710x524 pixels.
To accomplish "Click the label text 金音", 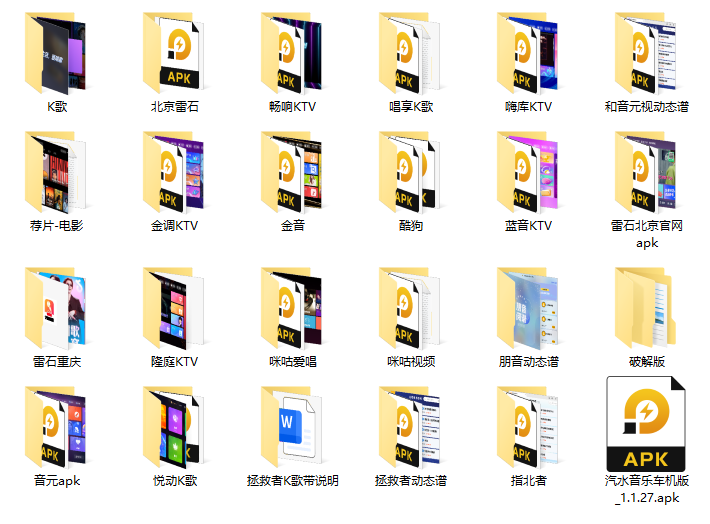I will 293,226.
